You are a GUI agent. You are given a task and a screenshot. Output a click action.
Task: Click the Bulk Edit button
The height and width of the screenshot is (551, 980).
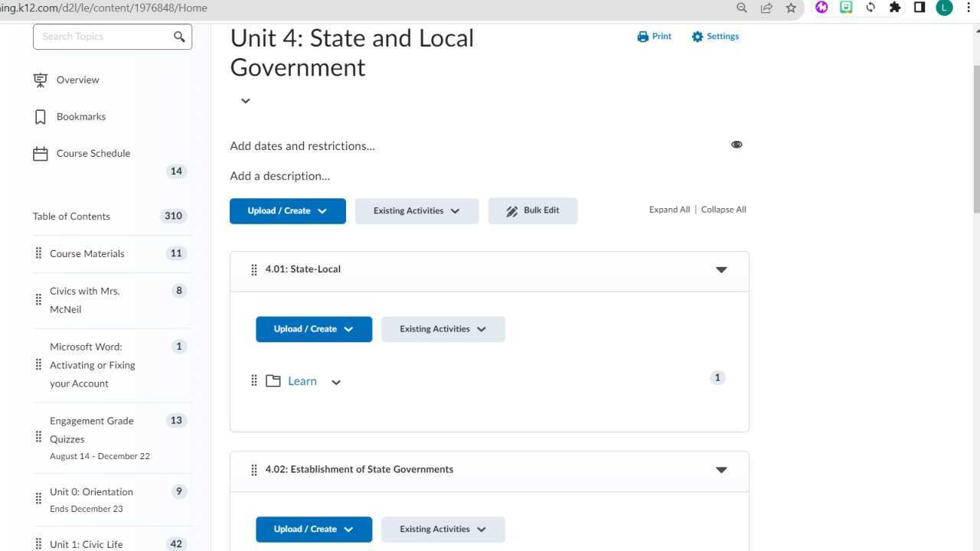point(533,211)
